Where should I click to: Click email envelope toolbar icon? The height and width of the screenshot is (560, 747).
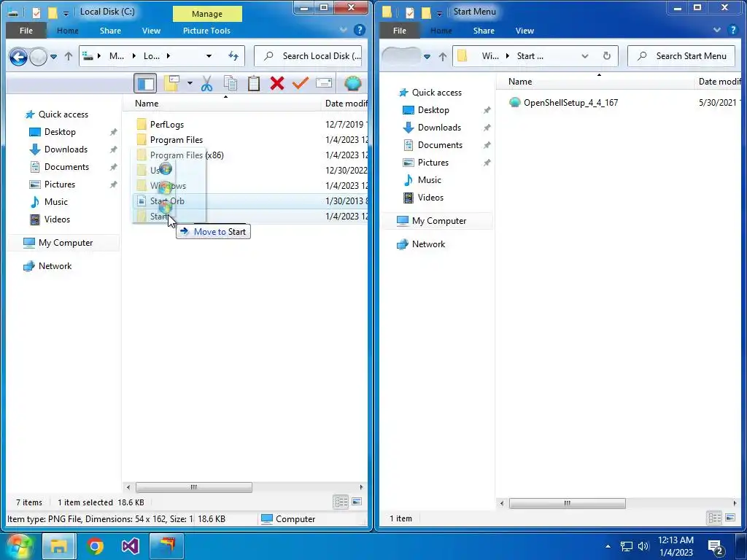click(323, 83)
